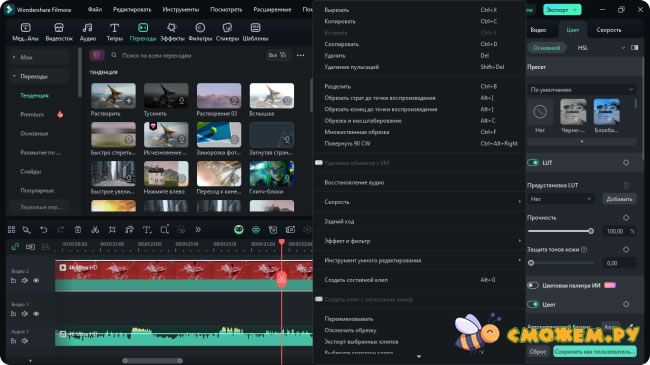Open the Stickers (Стикеры) library

[x=227, y=32]
